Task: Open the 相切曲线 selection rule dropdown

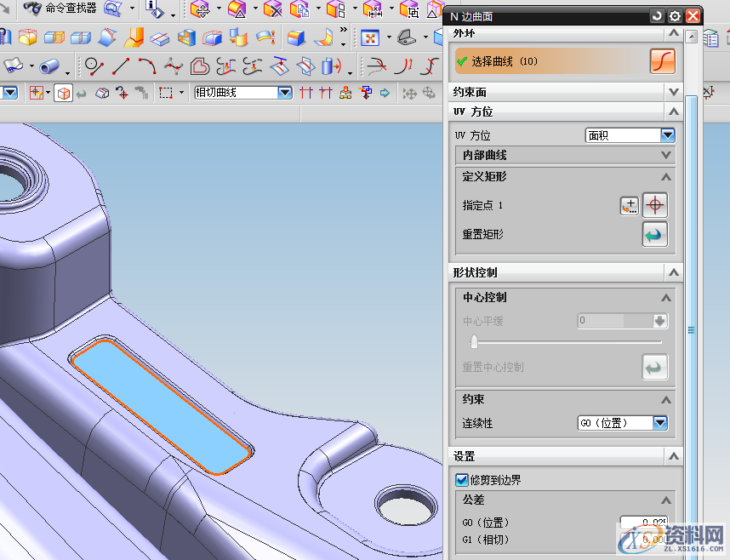Action: [x=283, y=91]
